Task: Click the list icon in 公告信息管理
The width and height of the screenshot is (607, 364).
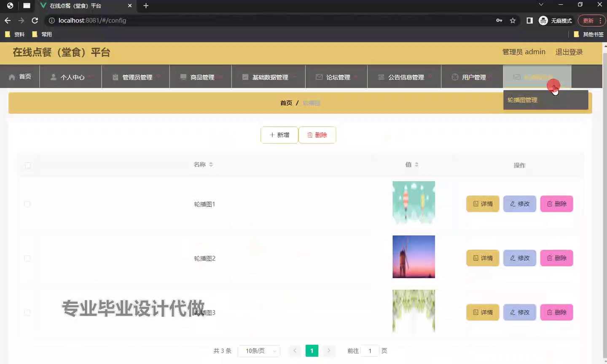Action: [381, 77]
